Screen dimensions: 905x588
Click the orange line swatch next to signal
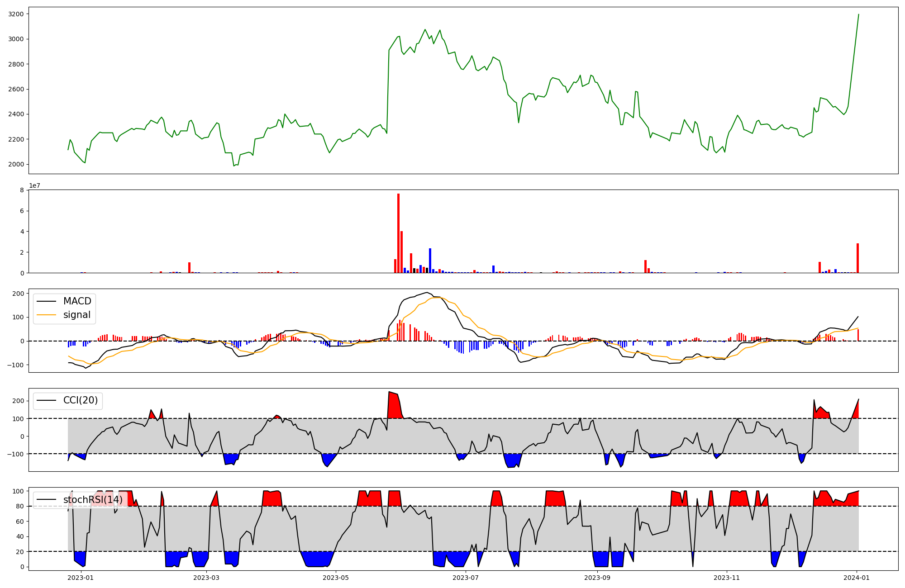(x=46, y=315)
